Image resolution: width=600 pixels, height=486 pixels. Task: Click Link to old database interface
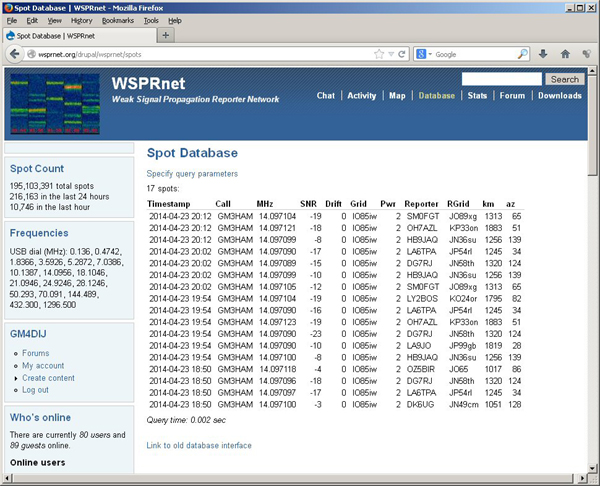(x=199, y=445)
